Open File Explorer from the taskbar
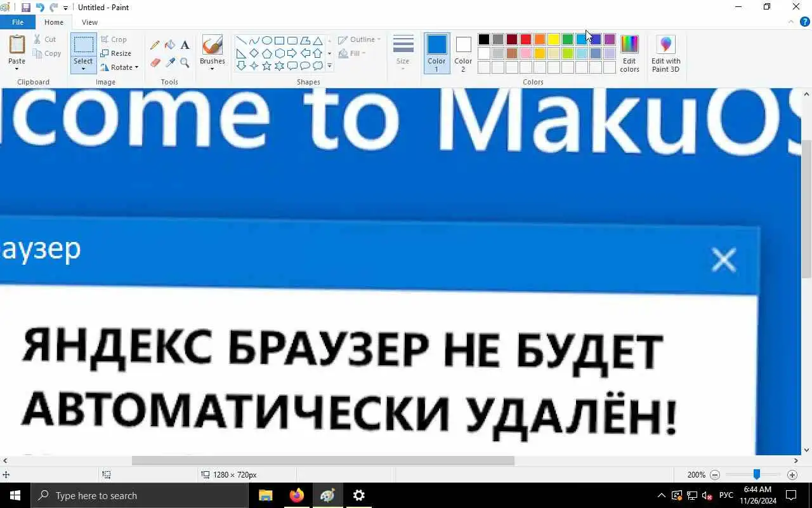This screenshot has width=812, height=508. pos(266,495)
